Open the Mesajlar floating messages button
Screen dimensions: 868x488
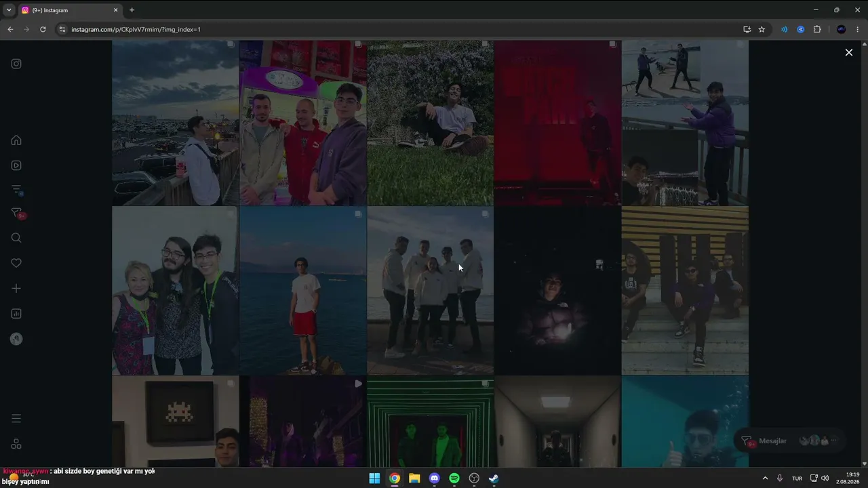click(x=791, y=441)
